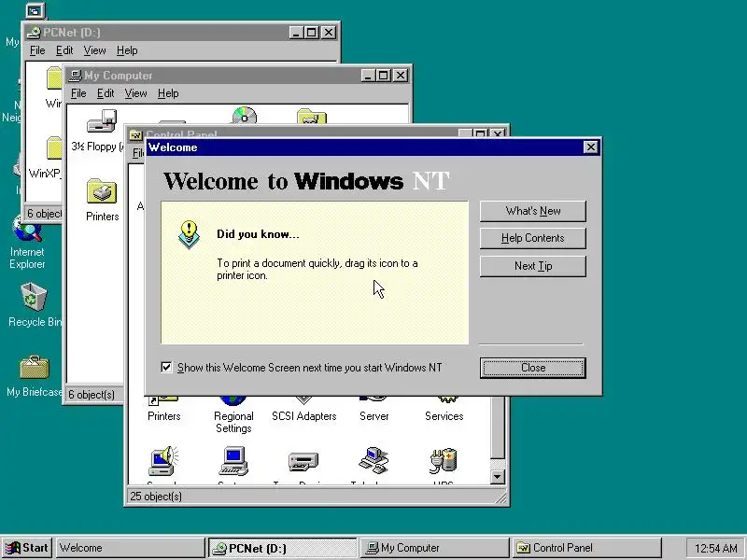Open Edit menu in My Computer window
Screen dimensions: 747x560
[x=106, y=93]
